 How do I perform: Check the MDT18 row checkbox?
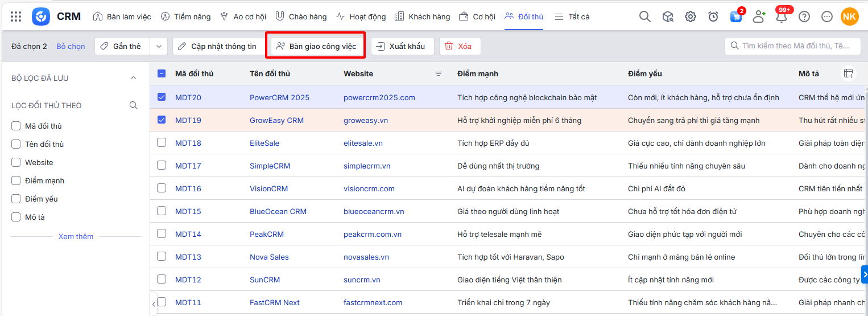(x=162, y=142)
